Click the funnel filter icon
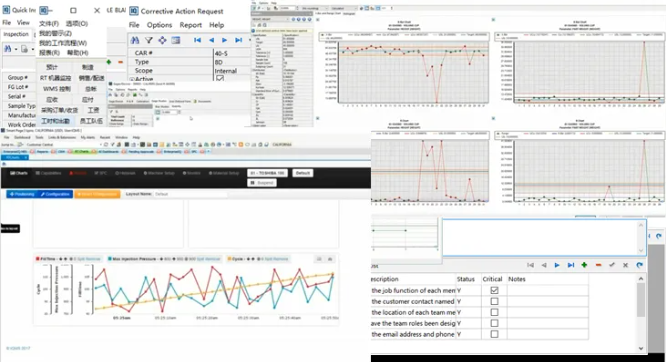Image resolution: width=666 pixels, height=362 pixels. [149, 40]
